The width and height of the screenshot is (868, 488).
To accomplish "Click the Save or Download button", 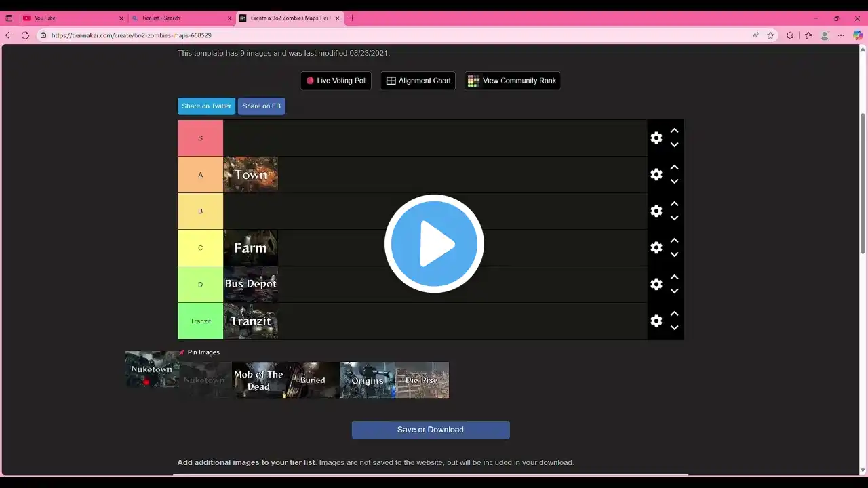I will [x=431, y=430].
